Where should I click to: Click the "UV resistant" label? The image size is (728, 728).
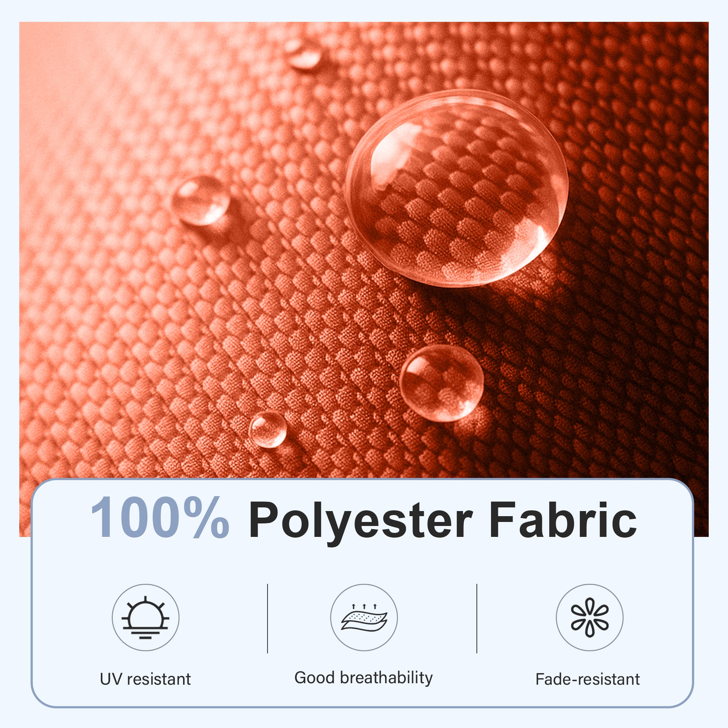pos(146,679)
